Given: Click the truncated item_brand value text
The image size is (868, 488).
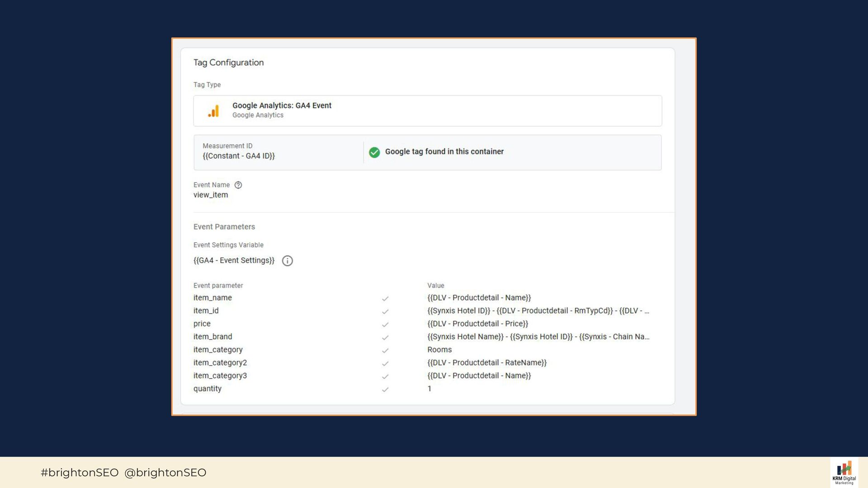Looking at the screenshot, I should tap(538, 337).
